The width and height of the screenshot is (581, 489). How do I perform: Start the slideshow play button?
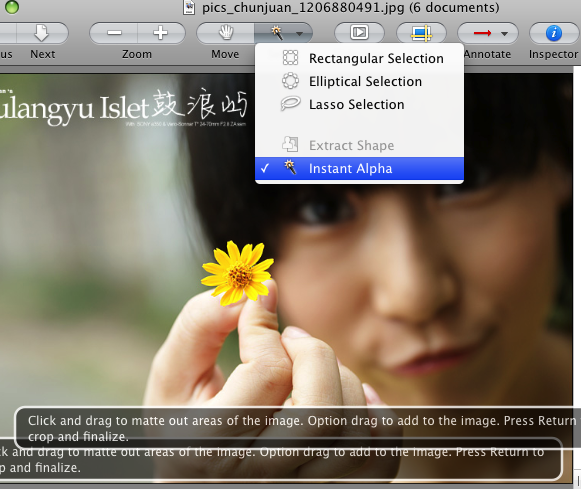pyautogui.click(x=359, y=33)
